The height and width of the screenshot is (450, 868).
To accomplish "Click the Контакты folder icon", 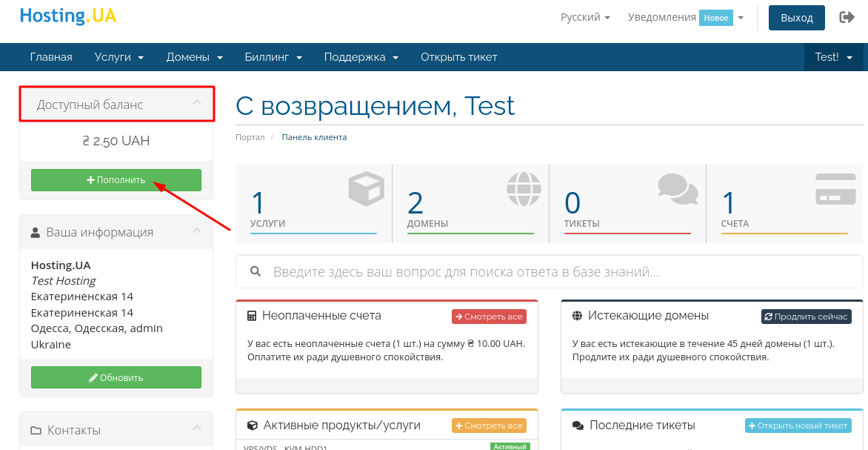I will click(36, 431).
